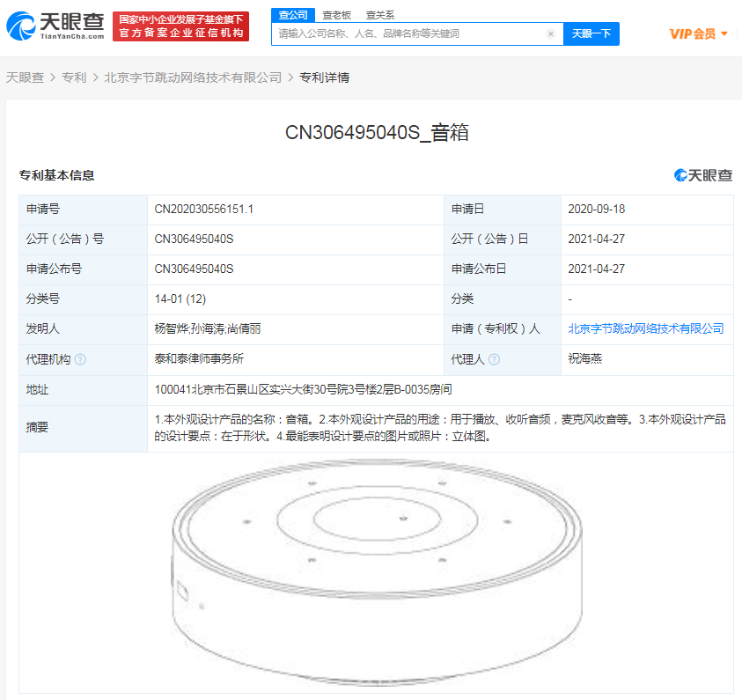
Task: Click section heading 专利基本信息
Action: 57,175
